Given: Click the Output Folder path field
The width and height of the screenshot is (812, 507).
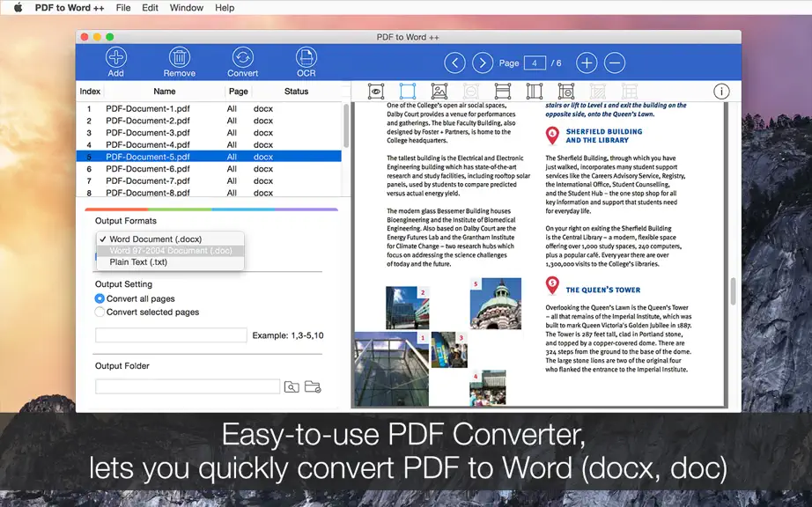Looking at the screenshot, I should point(188,386).
